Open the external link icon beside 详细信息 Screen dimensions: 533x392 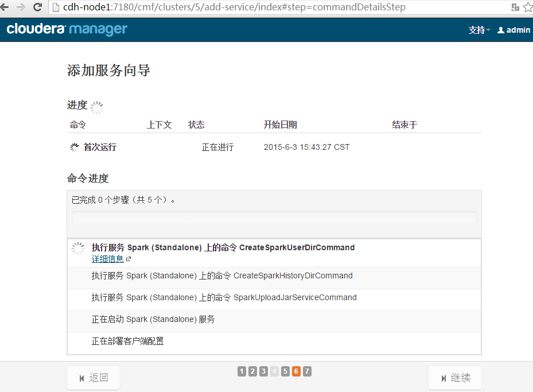click(x=129, y=259)
